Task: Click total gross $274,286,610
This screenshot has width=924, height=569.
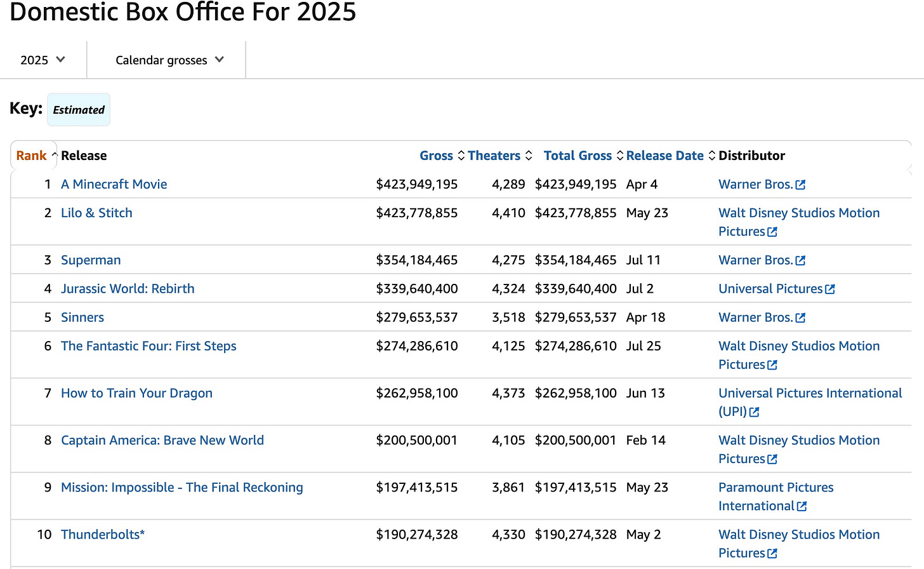Action: click(x=576, y=346)
